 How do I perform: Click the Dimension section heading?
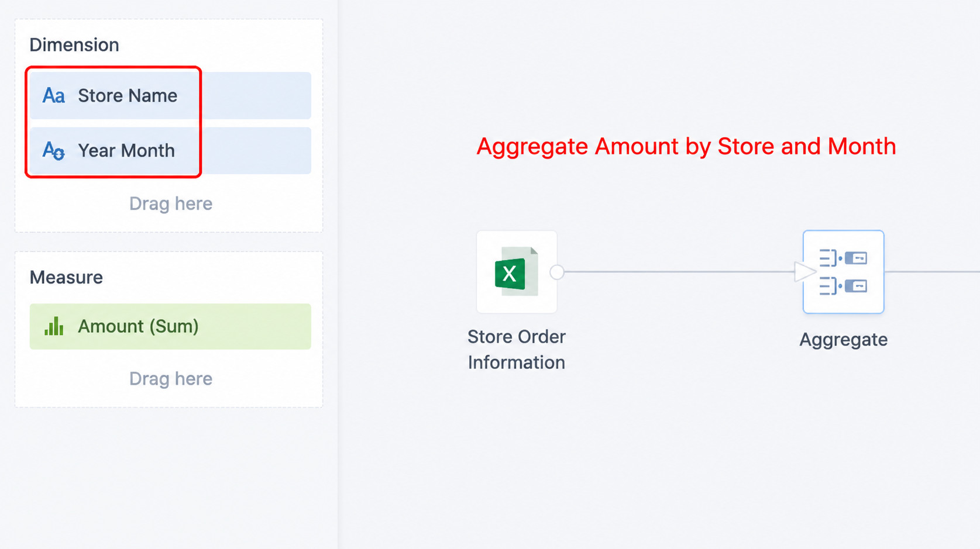click(x=74, y=45)
